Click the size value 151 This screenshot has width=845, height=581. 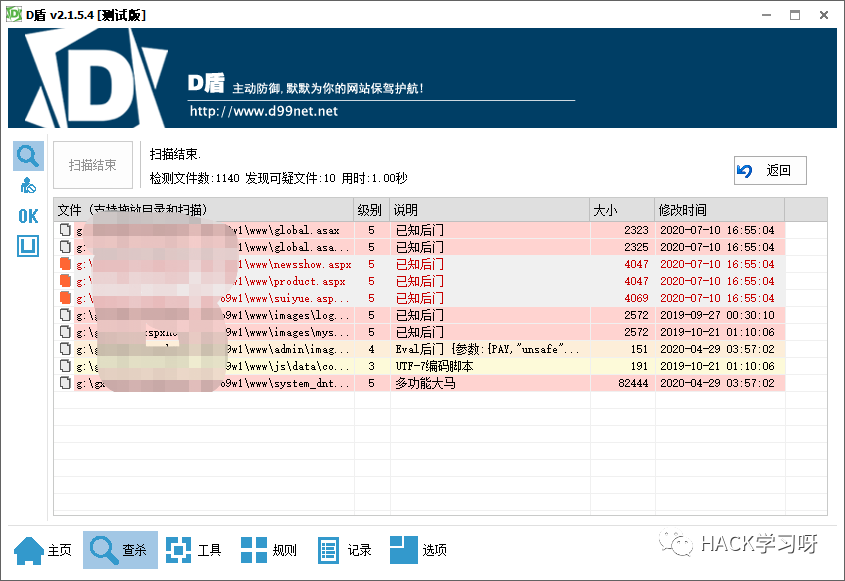pos(639,349)
